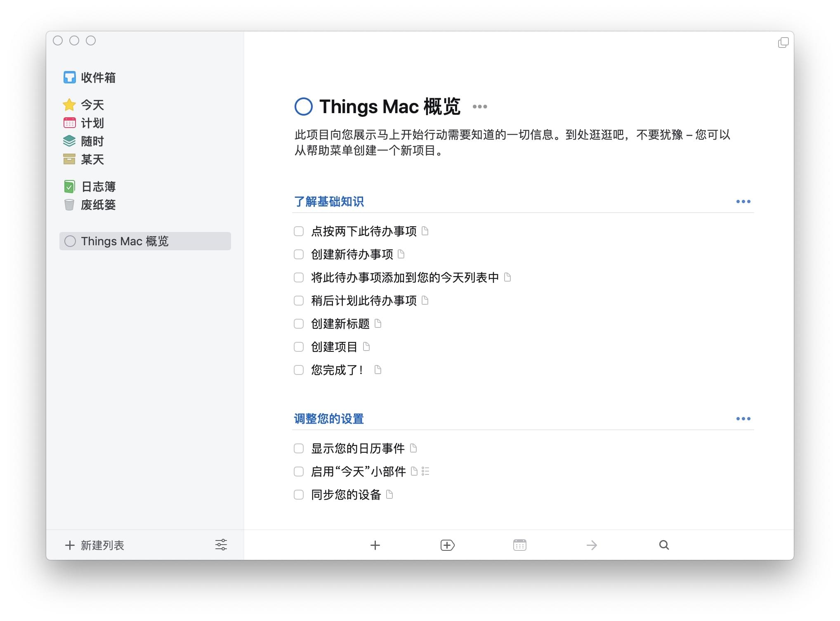Screen dimensions: 840x621
Task: Check off 创建项目
Action: tap(299, 347)
